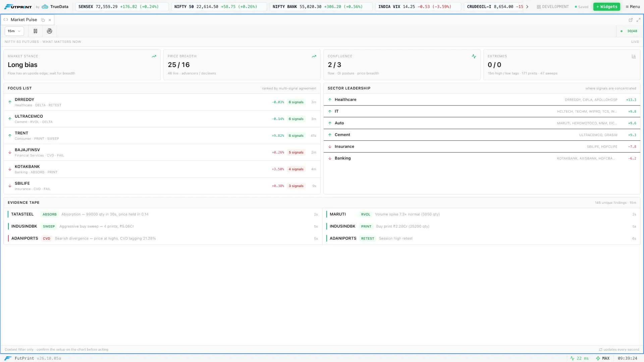Viewport: 644px width, 362px height.
Task: Click the Insurance down arrow icon
Action: point(330,147)
